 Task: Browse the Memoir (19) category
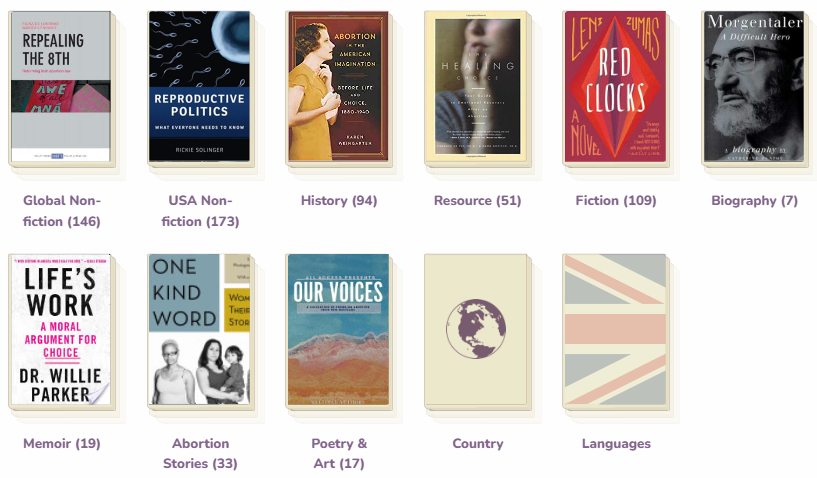(x=62, y=444)
